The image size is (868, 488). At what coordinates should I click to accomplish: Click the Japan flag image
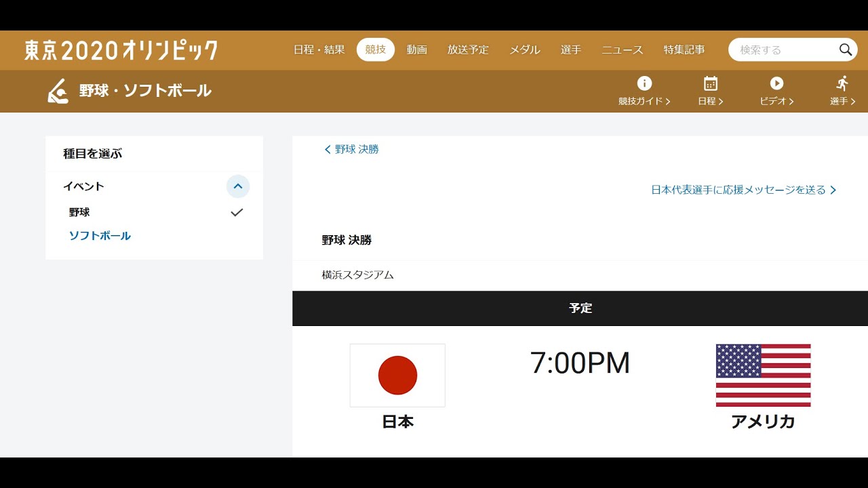(397, 375)
